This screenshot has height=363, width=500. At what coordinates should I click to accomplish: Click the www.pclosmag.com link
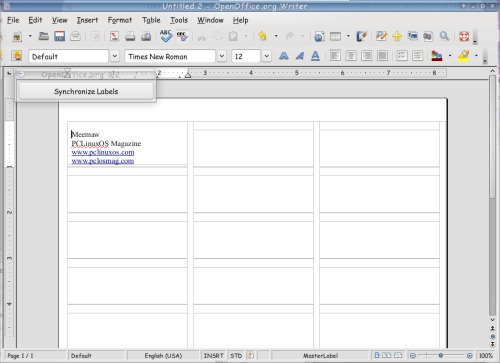[103, 161]
